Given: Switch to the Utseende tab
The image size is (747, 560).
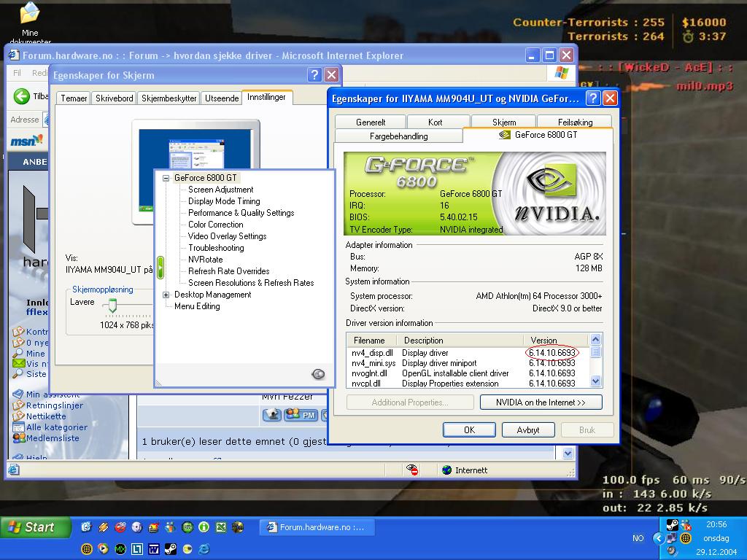Looking at the screenshot, I should click(222, 98).
